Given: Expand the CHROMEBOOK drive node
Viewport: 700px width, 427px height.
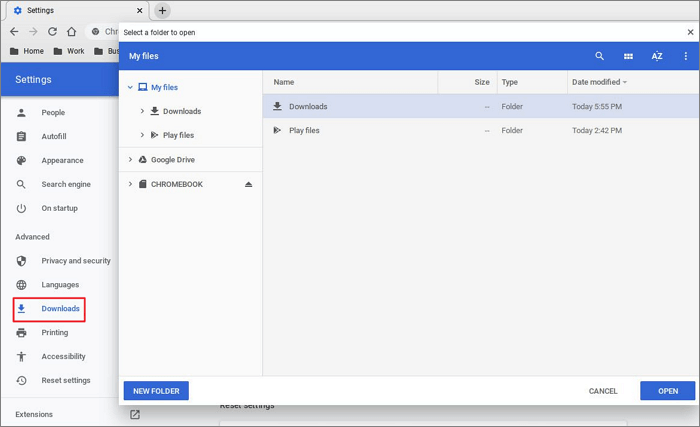Looking at the screenshot, I should coord(130,184).
